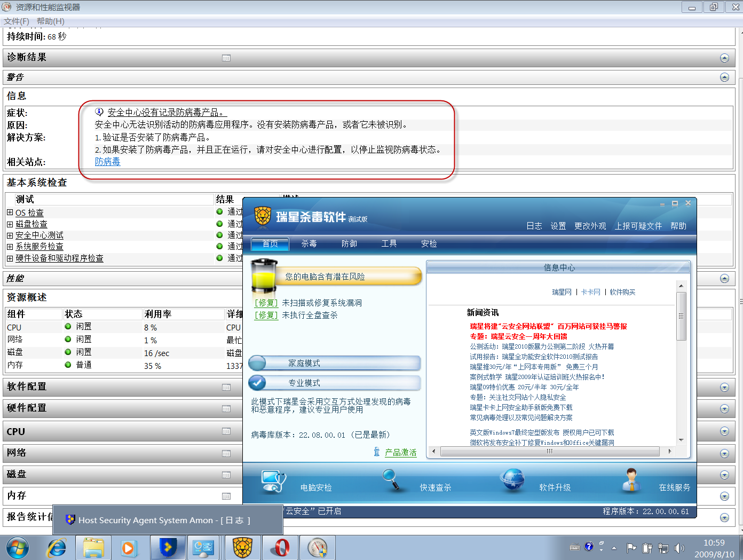The image size is (743, 560).
Task: Click info center vertical scrollbar thumb
Action: pyautogui.click(x=681, y=316)
